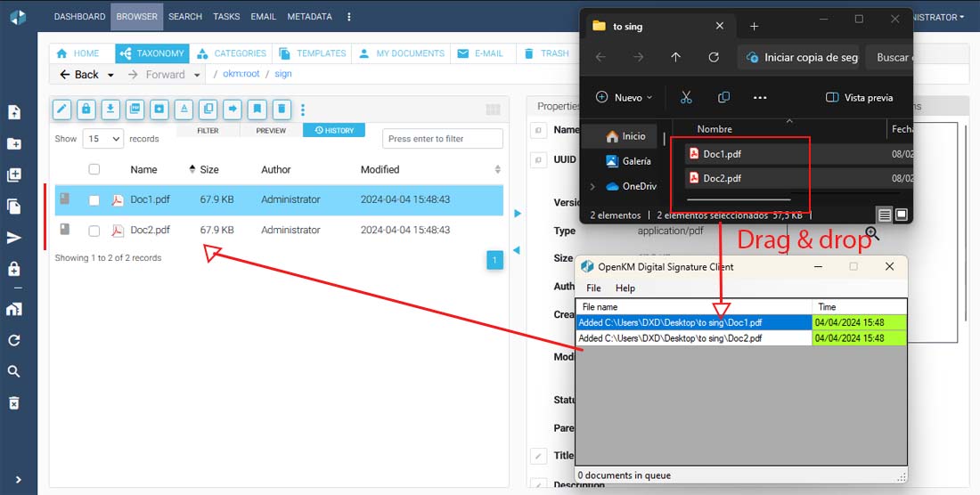Click the copy icon in Explorer toolbar
Image resolution: width=980 pixels, height=495 pixels.
[x=723, y=97]
